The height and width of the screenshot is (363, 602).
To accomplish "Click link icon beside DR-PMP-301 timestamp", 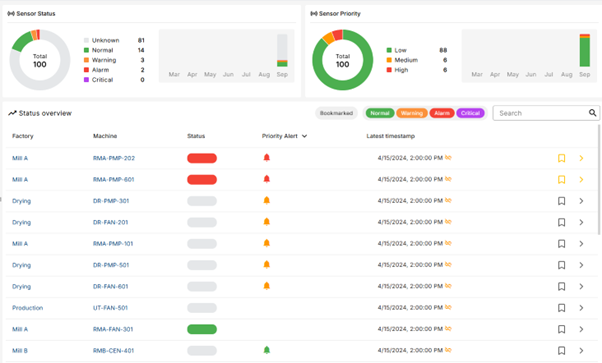I will pos(448,200).
